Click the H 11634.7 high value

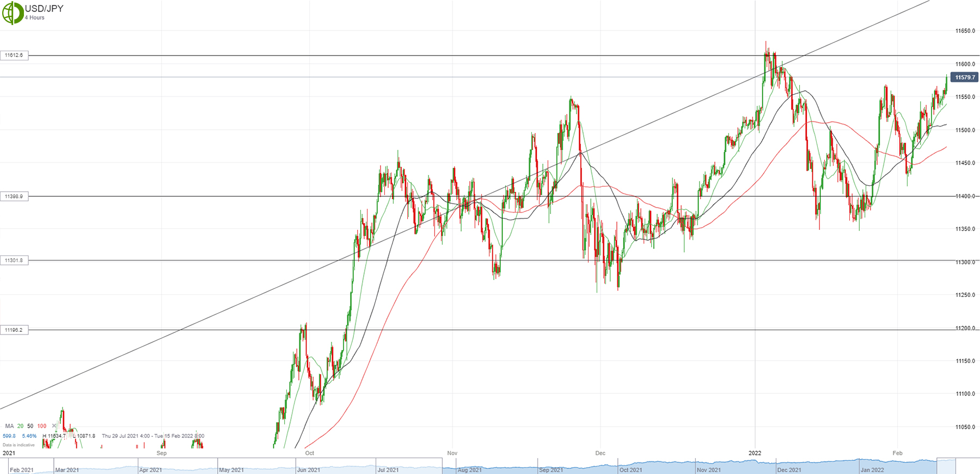(54, 436)
